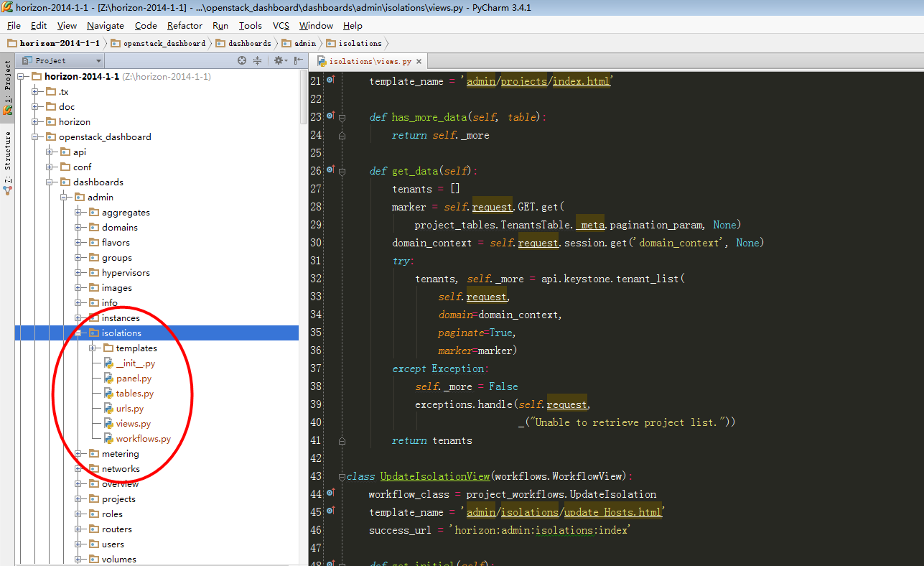The height and width of the screenshot is (566, 924).
Task: Select the hypervisors folder in tree
Action: click(126, 273)
